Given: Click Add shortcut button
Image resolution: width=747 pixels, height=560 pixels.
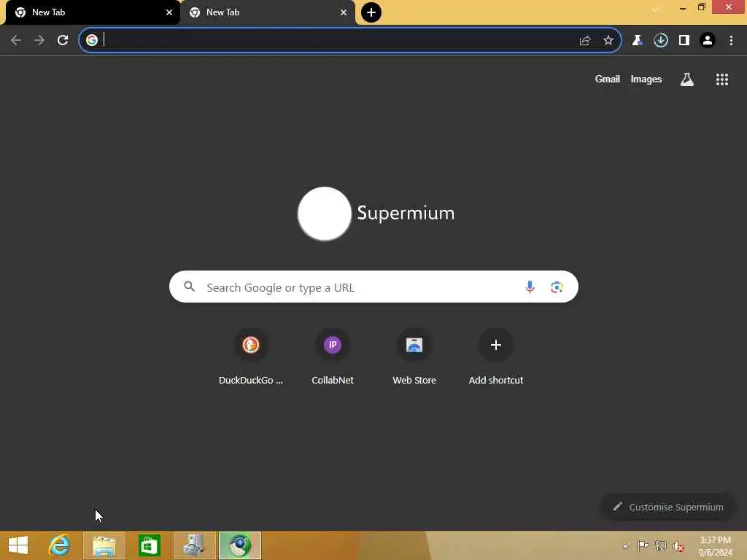Looking at the screenshot, I should tap(496, 357).
